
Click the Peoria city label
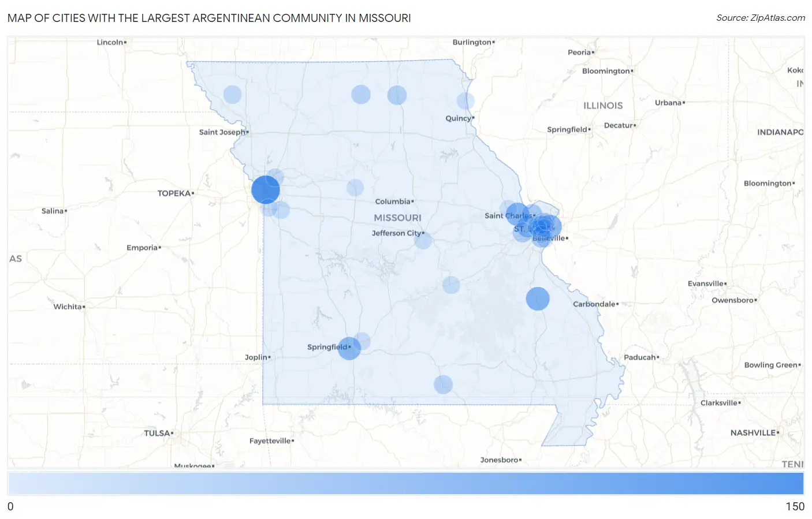pos(579,53)
